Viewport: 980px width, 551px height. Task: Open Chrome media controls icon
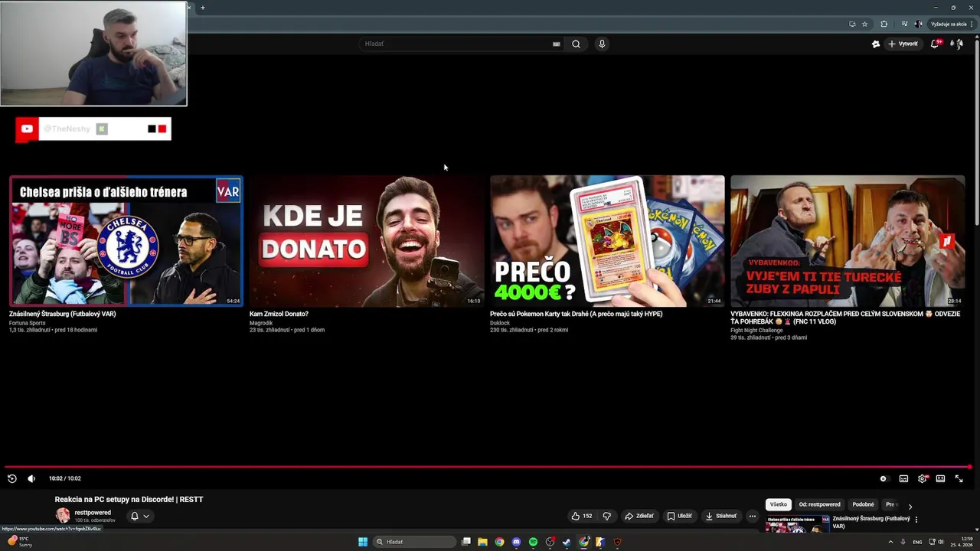(x=904, y=24)
